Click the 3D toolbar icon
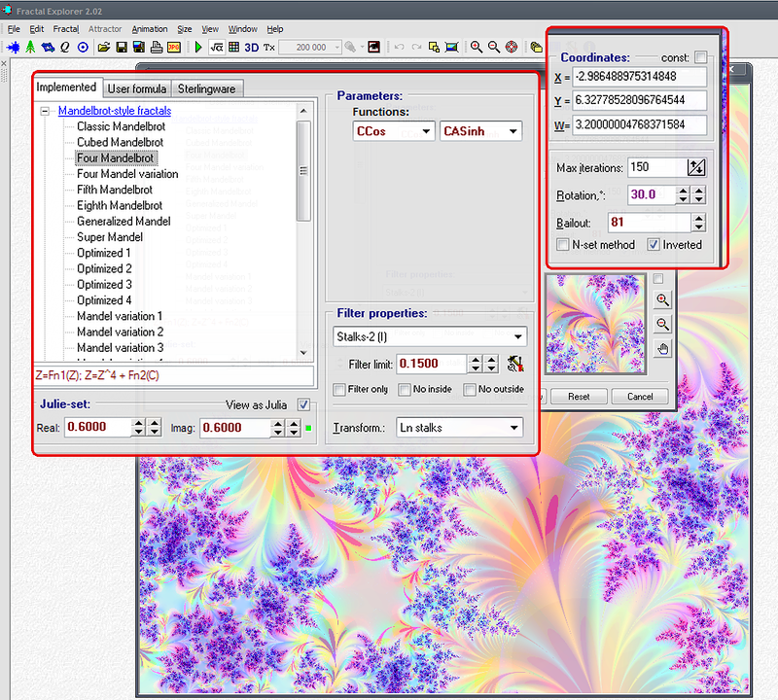 [251, 47]
